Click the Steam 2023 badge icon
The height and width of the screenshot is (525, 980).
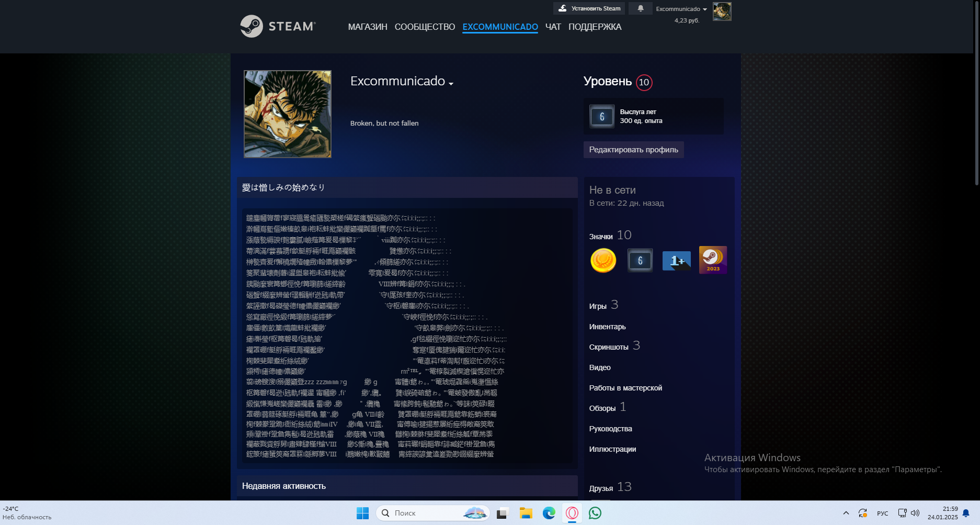pyautogui.click(x=713, y=260)
